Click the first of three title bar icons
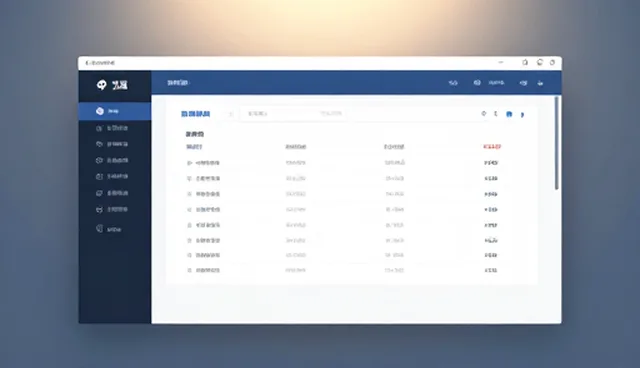 525,62
